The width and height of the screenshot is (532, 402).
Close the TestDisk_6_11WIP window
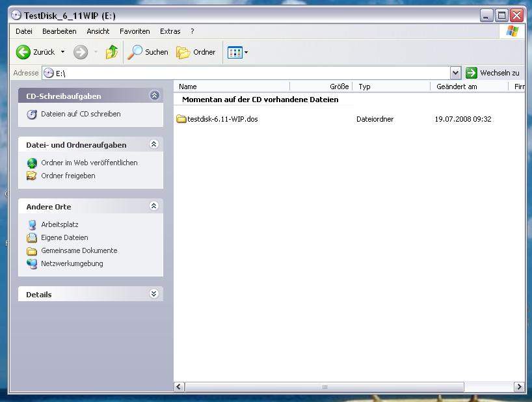point(517,16)
